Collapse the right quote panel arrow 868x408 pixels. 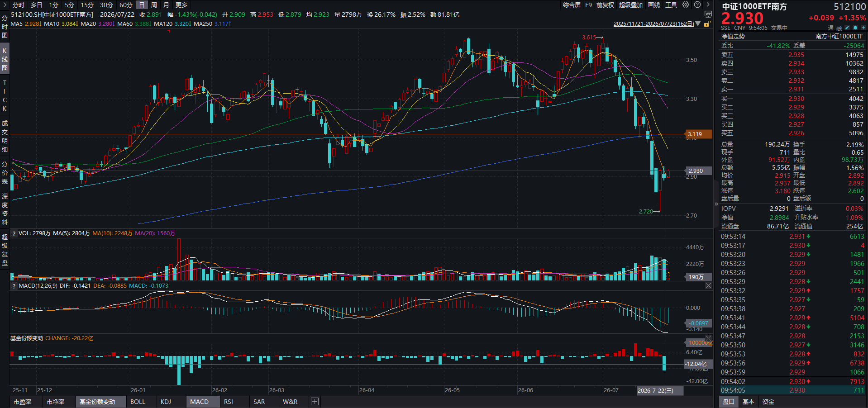point(716,204)
